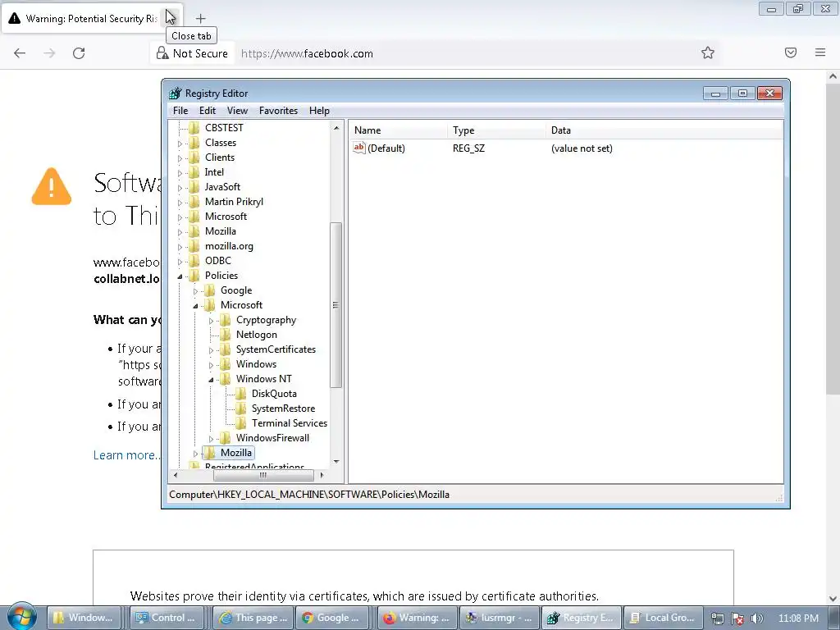Collapse the Policies key

point(180,276)
